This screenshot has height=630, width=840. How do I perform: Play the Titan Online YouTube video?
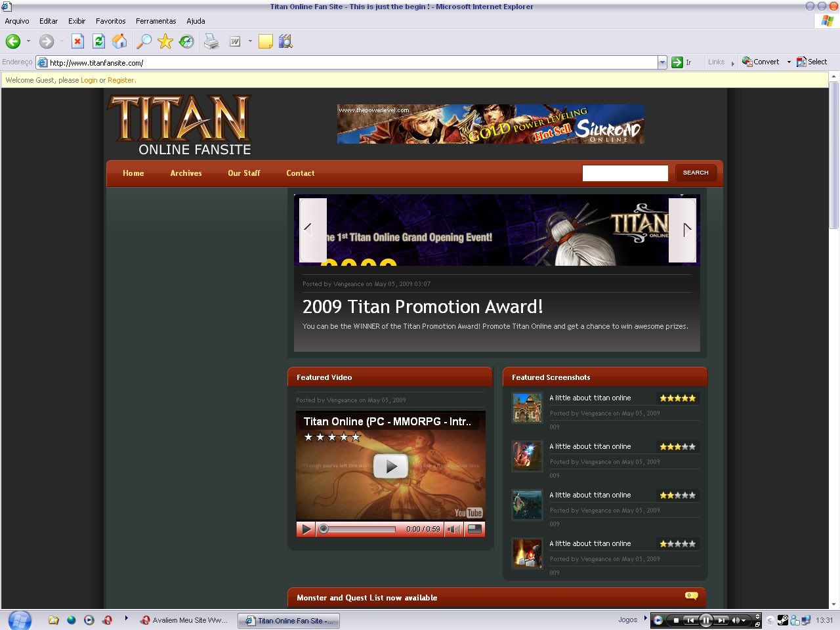[x=390, y=467]
